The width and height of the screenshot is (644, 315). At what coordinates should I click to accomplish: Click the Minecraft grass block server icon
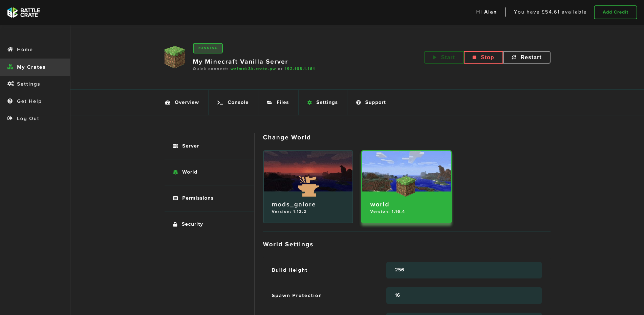point(175,57)
